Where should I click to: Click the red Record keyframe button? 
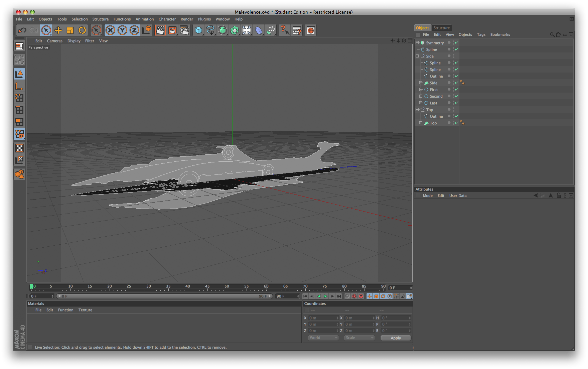pos(354,296)
